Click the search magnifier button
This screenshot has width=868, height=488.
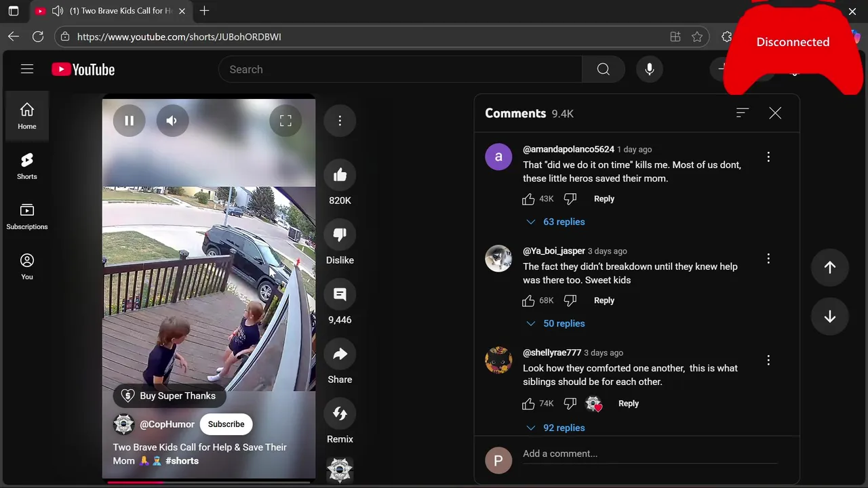click(604, 69)
